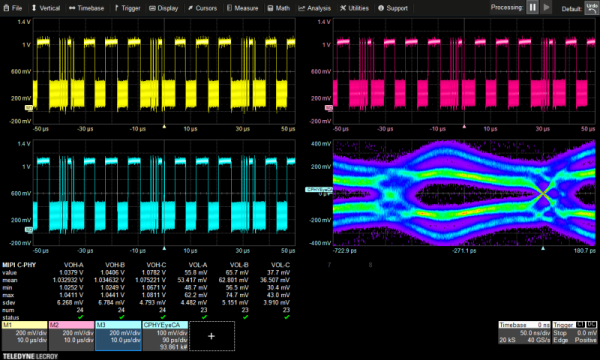Viewport: 600px width, 360px height.
Task: Click the yellow M1 trace level marker
Action: pyautogui.click(x=29, y=108)
